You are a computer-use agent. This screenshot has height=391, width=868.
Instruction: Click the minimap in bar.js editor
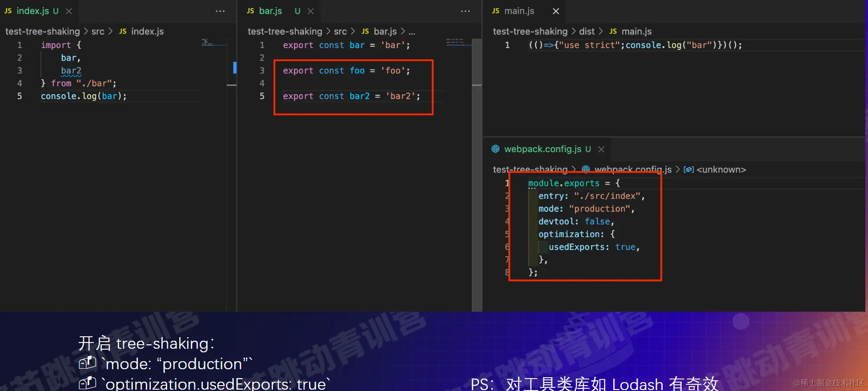(458, 42)
